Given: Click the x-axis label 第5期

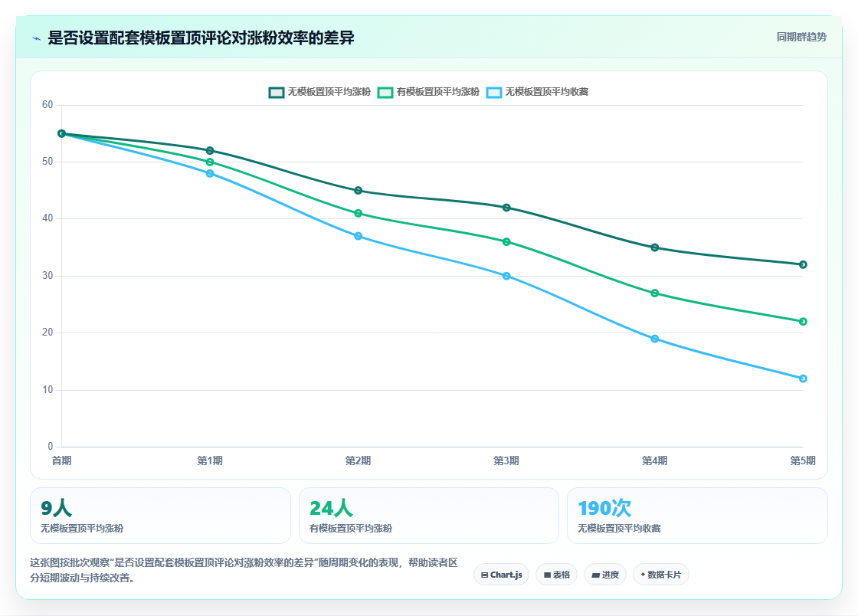Looking at the screenshot, I should coord(803,460).
